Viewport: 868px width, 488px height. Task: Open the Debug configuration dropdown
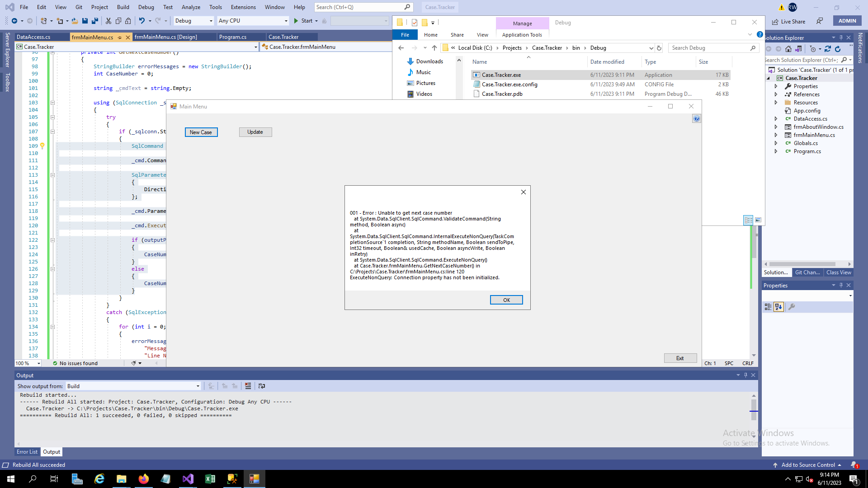click(x=211, y=21)
